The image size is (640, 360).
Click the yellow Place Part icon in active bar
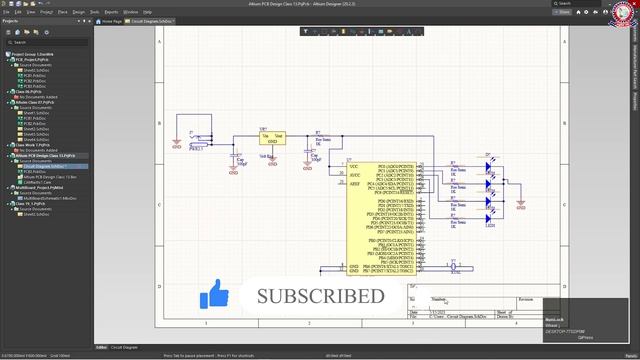tap(343, 31)
